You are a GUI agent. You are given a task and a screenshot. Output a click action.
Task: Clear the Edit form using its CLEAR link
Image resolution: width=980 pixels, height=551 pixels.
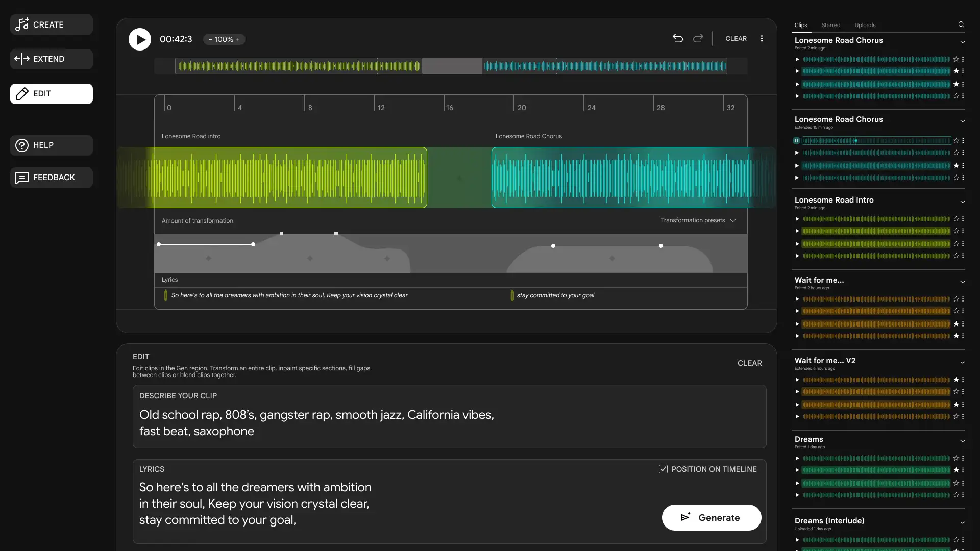[749, 363]
